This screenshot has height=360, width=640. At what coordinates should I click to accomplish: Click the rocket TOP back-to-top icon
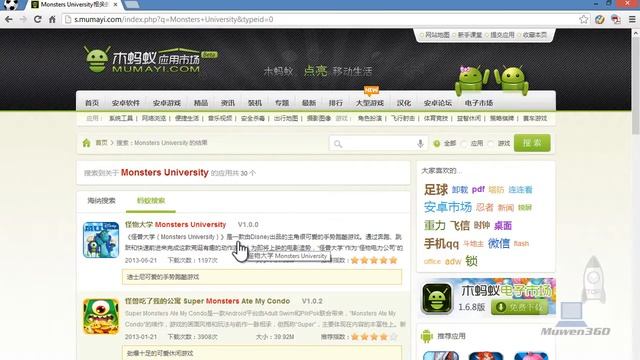click(593, 280)
